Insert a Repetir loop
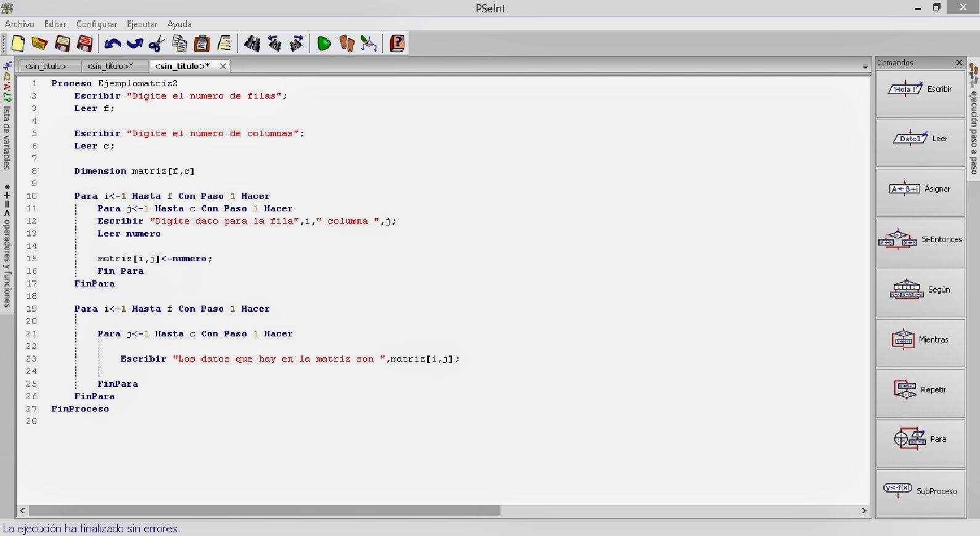The height and width of the screenshot is (536, 980). coord(920,393)
